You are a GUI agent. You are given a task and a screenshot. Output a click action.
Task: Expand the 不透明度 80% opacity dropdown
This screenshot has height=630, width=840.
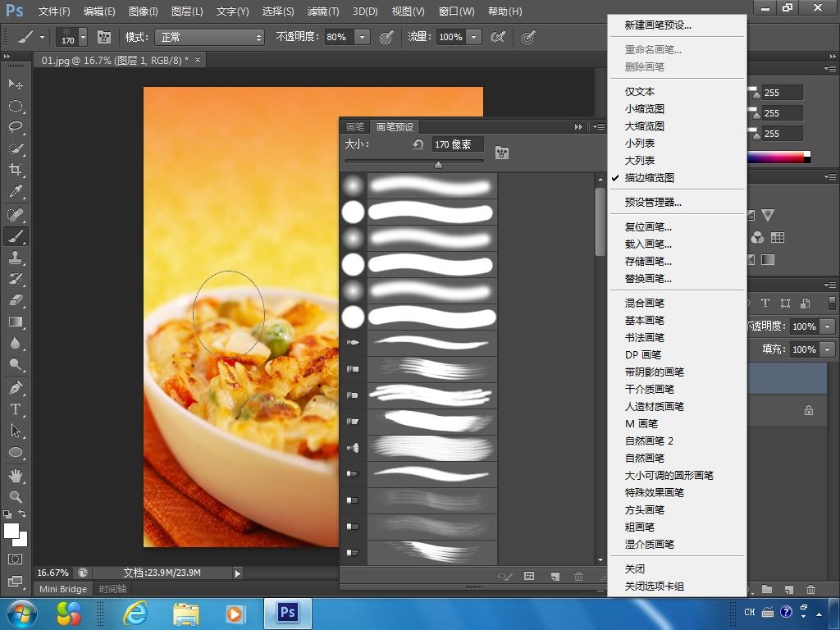click(363, 37)
